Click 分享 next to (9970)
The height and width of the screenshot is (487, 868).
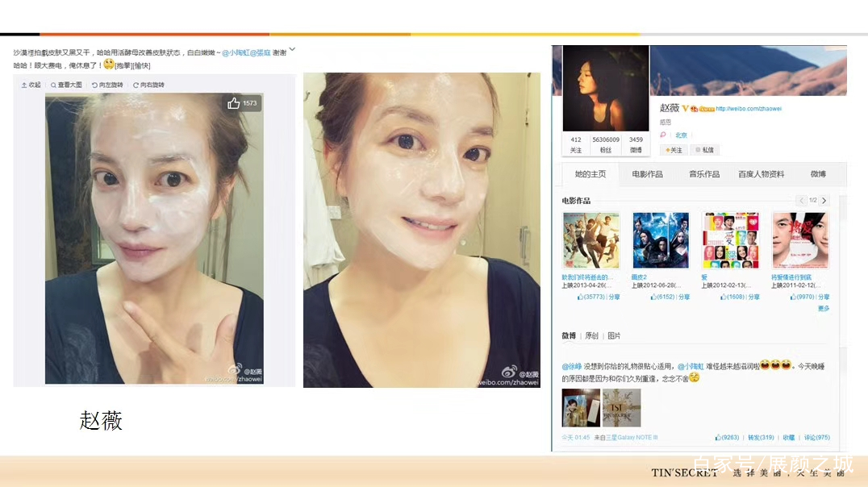coord(824,298)
